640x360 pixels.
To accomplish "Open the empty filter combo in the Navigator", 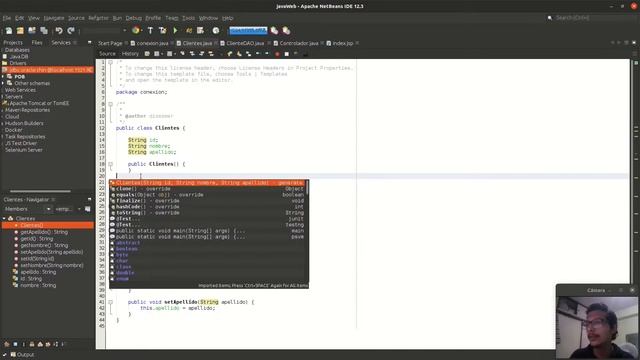I will click(x=68, y=209).
